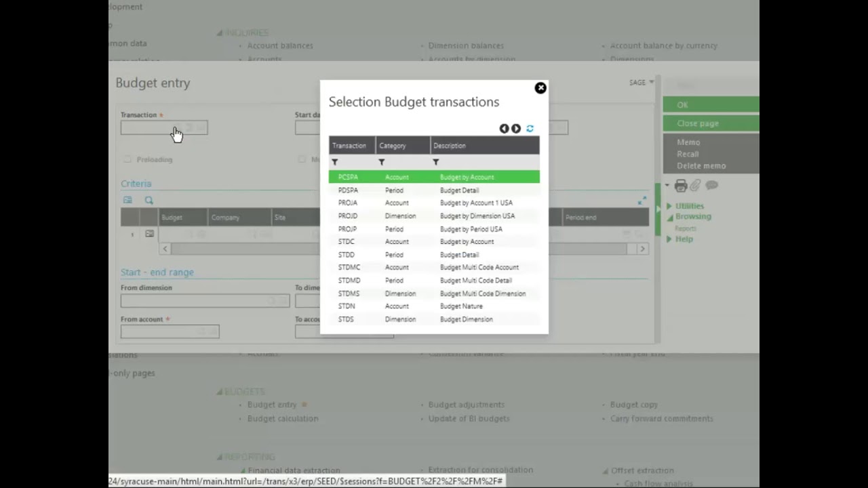
Task: Open the SAGE dropdown
Action: click(642, 83)
